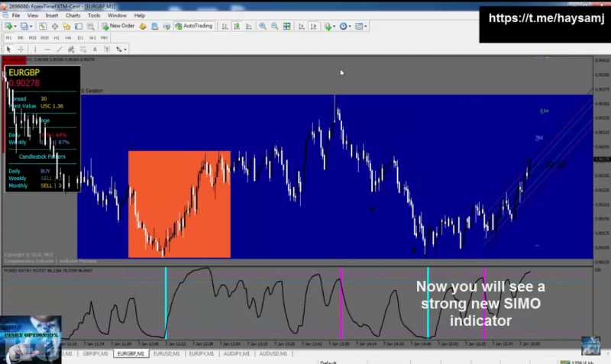611x364 pixels.
Task: Switch to the EURUSD,M1 chart tab
Action: coord(166,353)
